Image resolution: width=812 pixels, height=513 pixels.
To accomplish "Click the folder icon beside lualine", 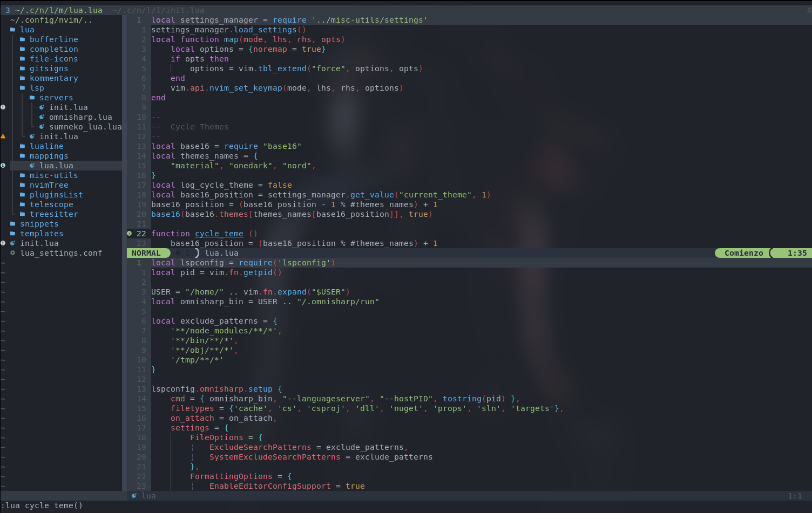I will pyautogui.click(x=22, y=146).
